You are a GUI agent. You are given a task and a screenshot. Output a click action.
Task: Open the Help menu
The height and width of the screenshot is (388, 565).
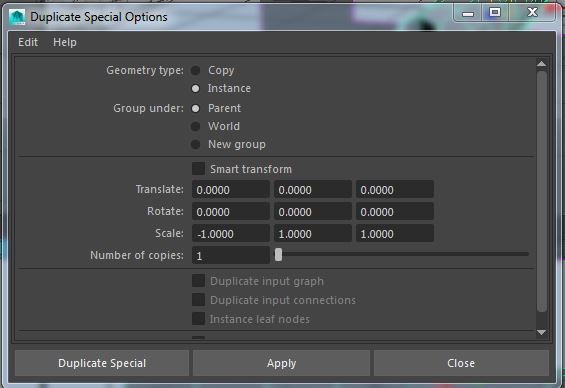point(65,42)
